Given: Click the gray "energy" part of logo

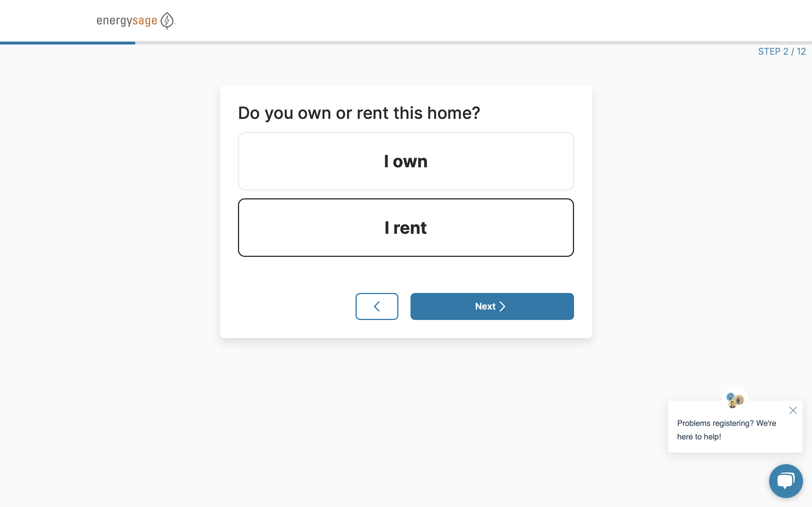Looking at the screenshot, I should [114, 21].
